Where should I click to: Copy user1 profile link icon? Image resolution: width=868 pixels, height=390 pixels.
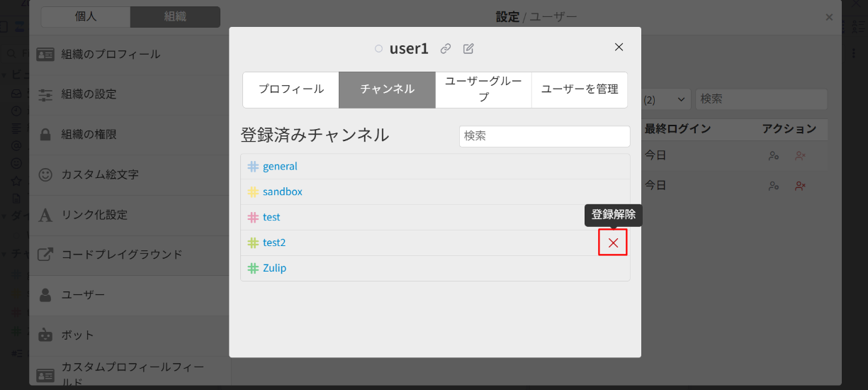click(x=446, y=49)
